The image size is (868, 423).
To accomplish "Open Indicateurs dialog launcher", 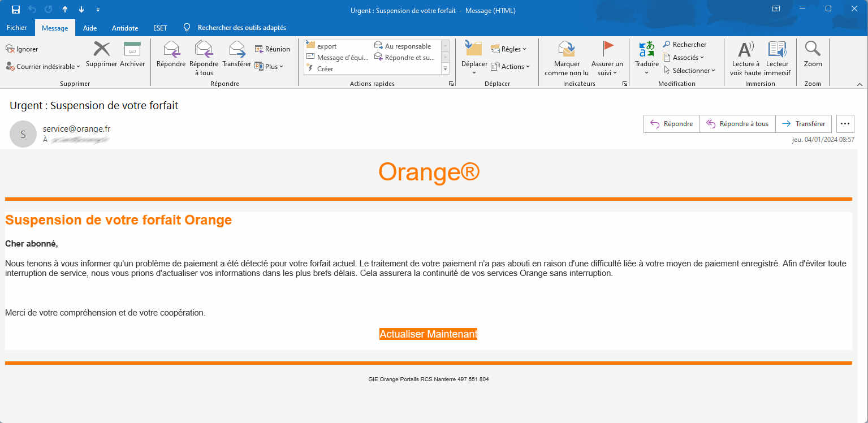I will click(x=625, y=84).
